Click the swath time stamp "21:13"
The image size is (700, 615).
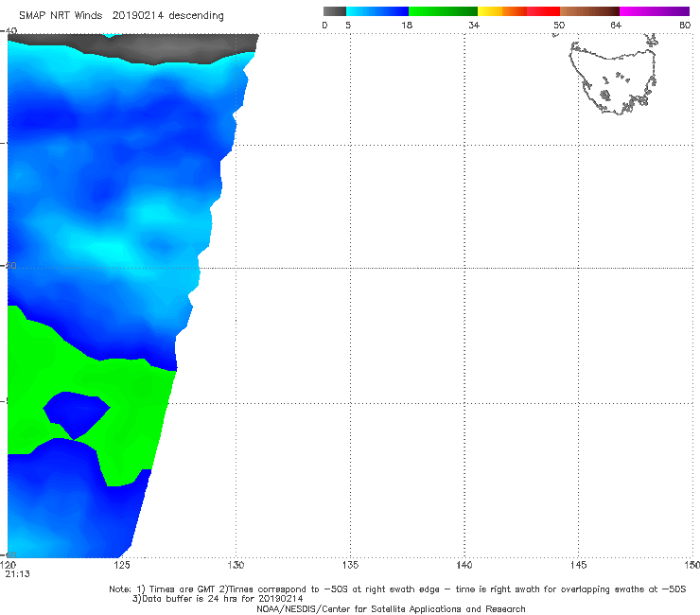(x=17, y=574)
